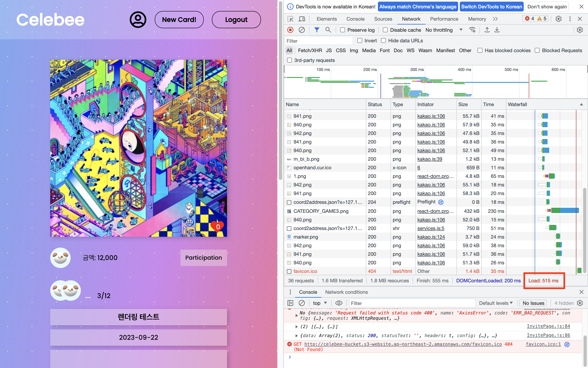Toggle the network filter funnel icon
Screen dimensions: 588x368
pos(317,30)
